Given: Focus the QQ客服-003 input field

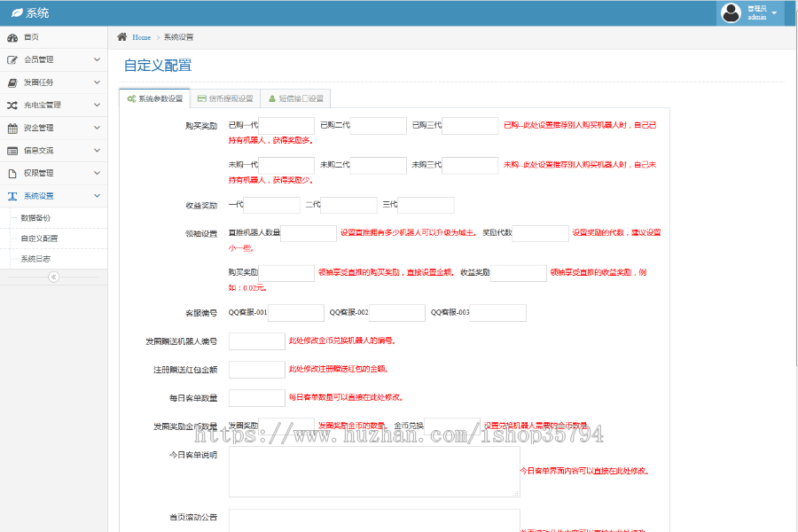Looking at the screenshot, I should pyautogui.click(x=498, y=313).
